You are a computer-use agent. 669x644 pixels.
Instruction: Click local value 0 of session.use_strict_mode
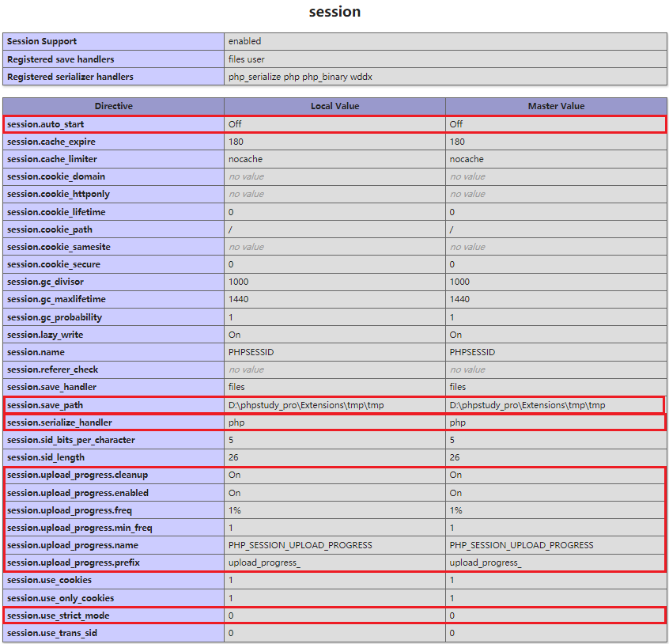coord(231,616)
